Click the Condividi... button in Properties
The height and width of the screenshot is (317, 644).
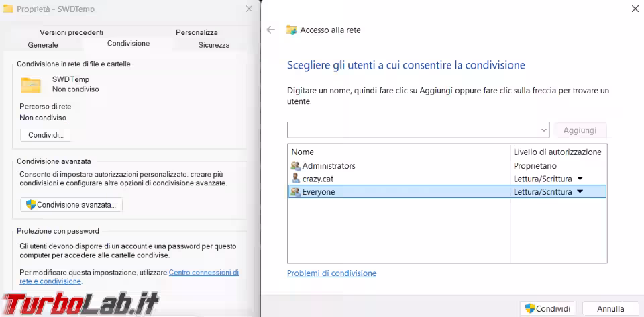pyautogui.click(x=46, y=135)
